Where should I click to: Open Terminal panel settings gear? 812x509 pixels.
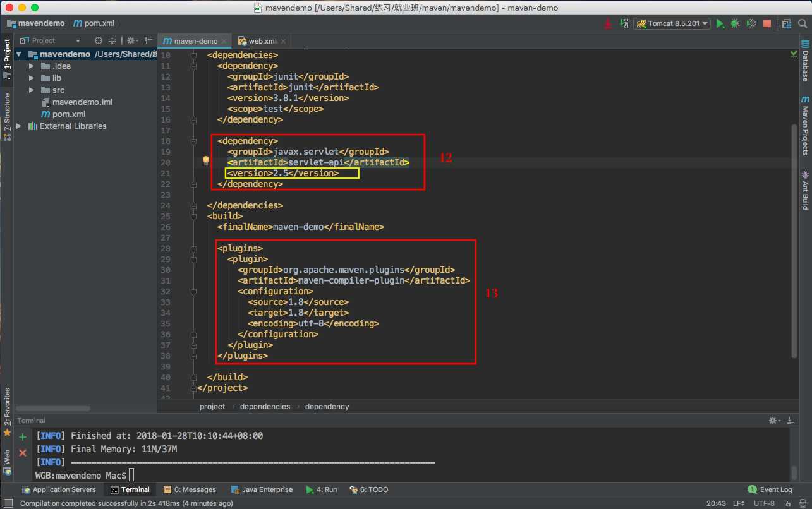click(773, 421)
